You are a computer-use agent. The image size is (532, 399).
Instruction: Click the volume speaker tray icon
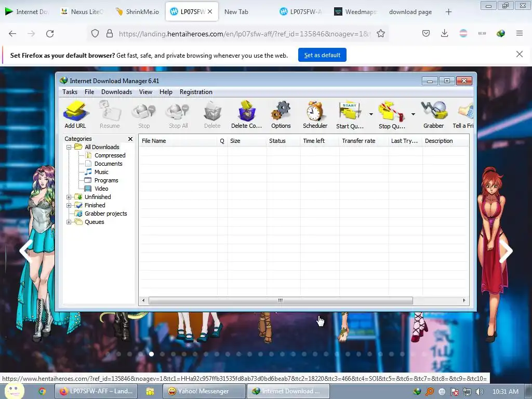(480, 392)
